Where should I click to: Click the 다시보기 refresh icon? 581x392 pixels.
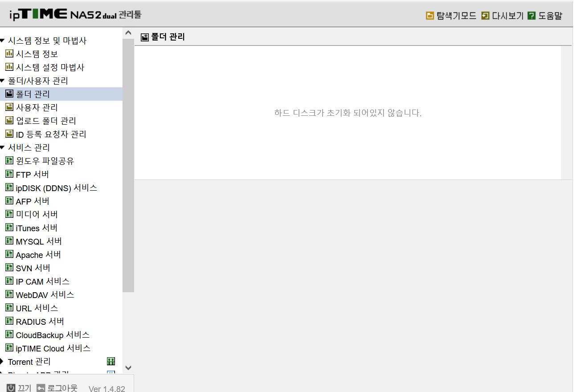click(x=485, y=16)
